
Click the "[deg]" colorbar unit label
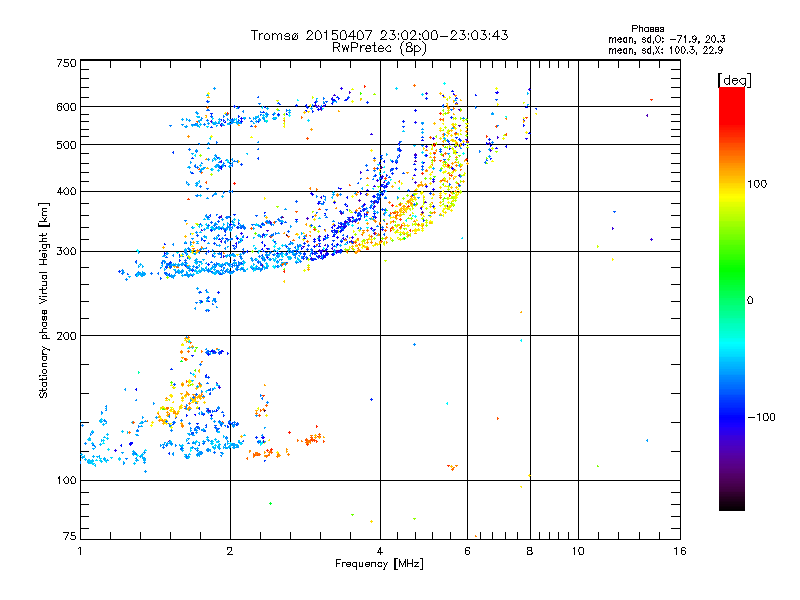coord(734,80)
